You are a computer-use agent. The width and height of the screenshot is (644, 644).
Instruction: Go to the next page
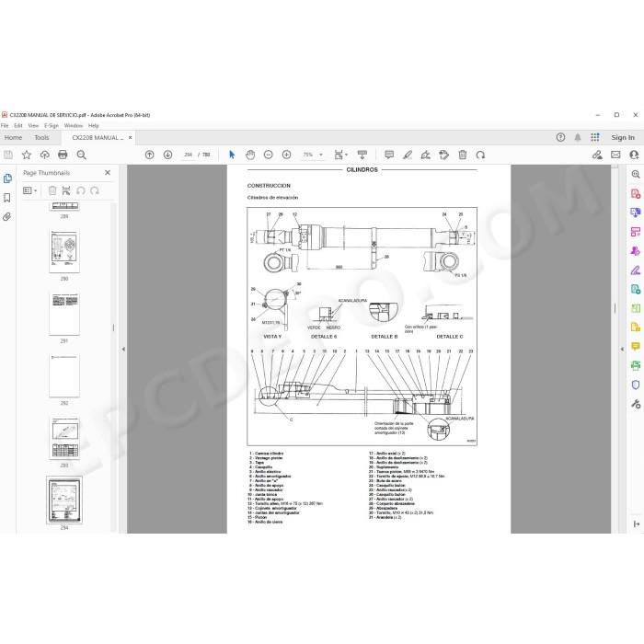167,155
